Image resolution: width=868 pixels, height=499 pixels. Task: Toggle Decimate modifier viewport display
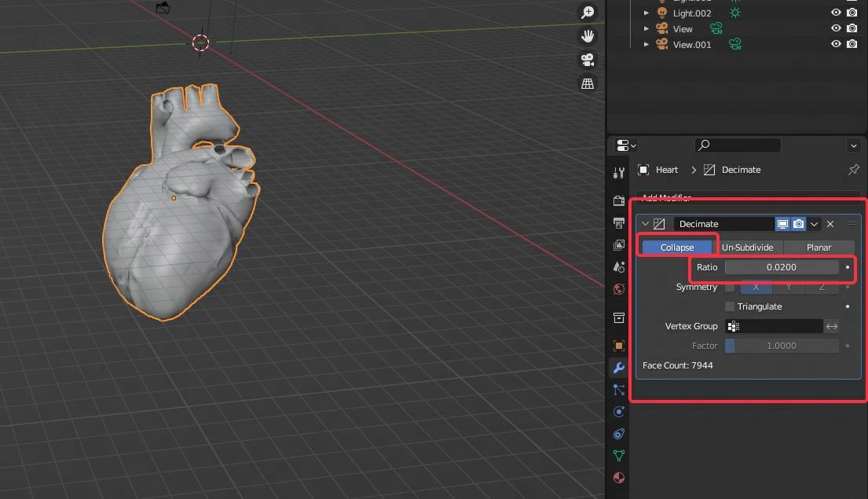783,224
